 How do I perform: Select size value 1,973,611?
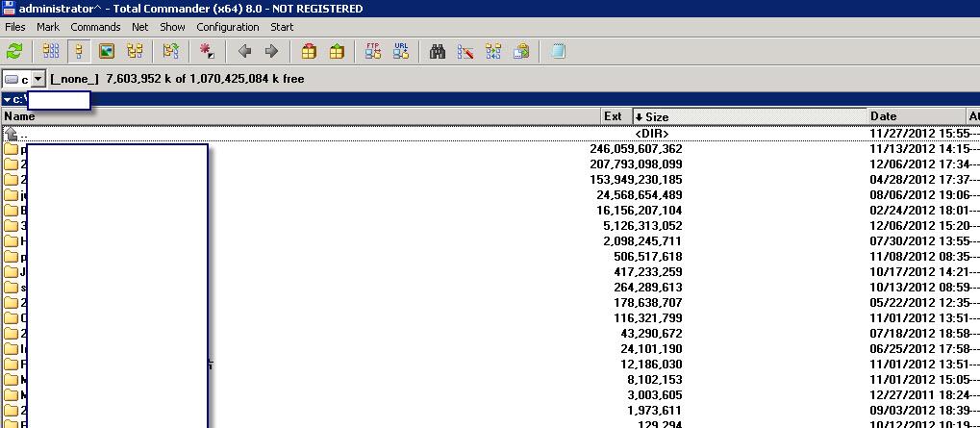[x=654, y=410]
